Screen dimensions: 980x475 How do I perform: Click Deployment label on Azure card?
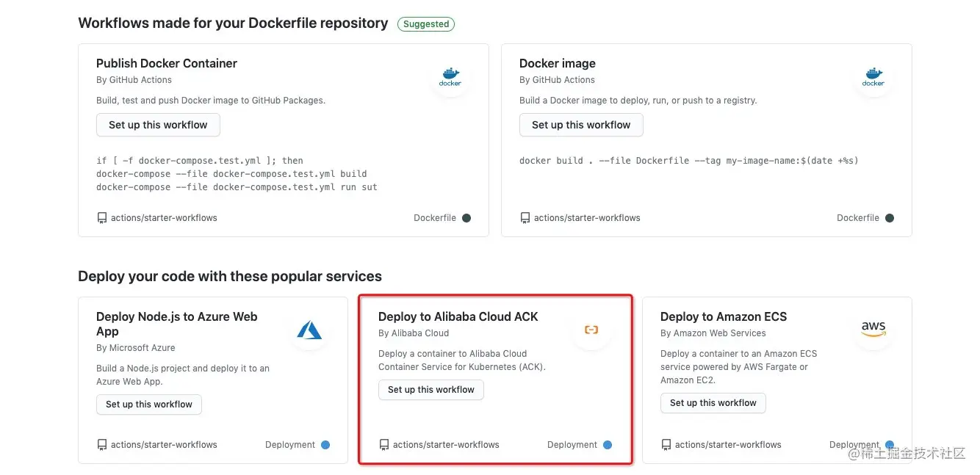tap(290, 445)
